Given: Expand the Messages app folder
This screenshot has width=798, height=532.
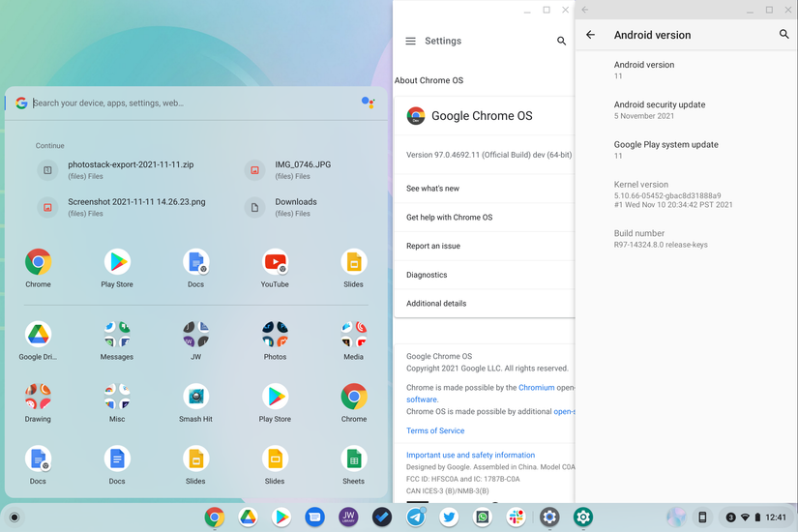Looking at the screenshot, I should 117,335.
